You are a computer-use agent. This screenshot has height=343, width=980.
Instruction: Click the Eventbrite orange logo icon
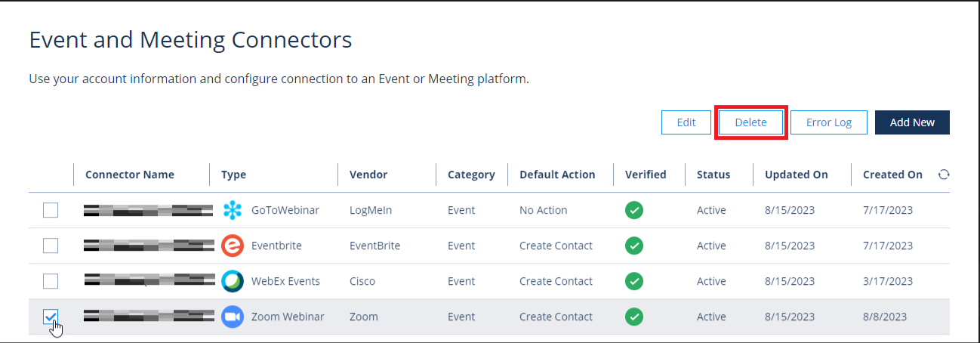[x=233, y=246]
